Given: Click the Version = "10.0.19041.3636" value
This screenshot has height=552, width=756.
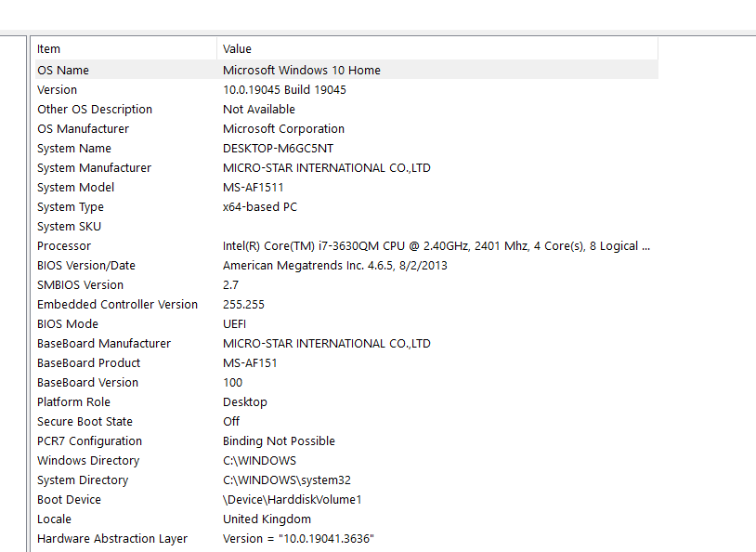Looking at the screenshot, I should (x=298, y=538).
